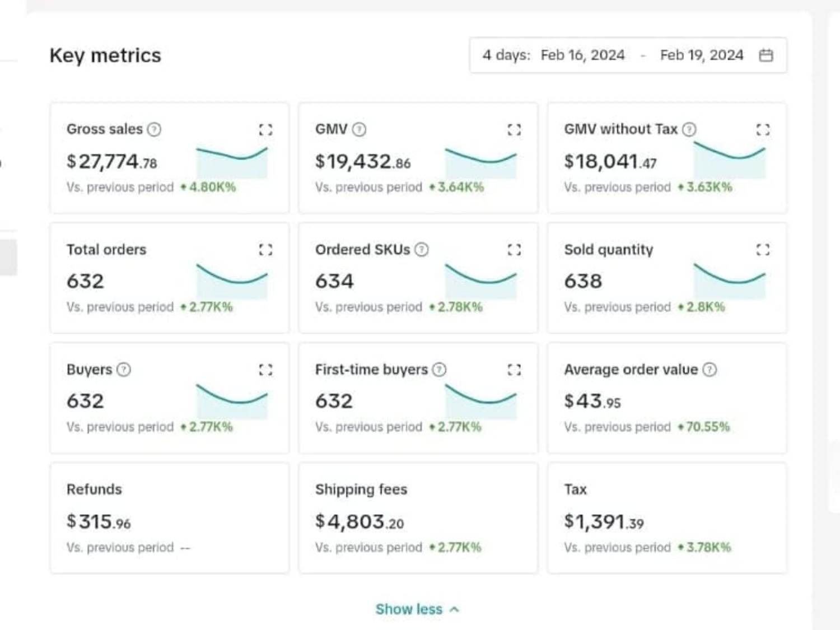Expand the Sold quantity chart
840x630 pixels.
pos(763,250)
